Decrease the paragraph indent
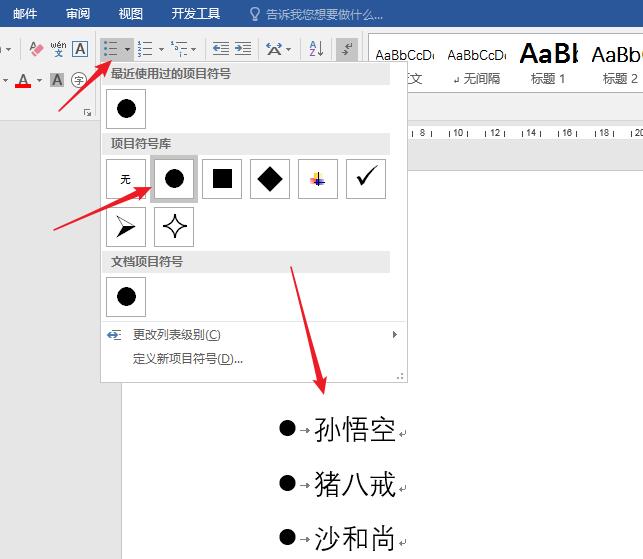 point(221,48)
